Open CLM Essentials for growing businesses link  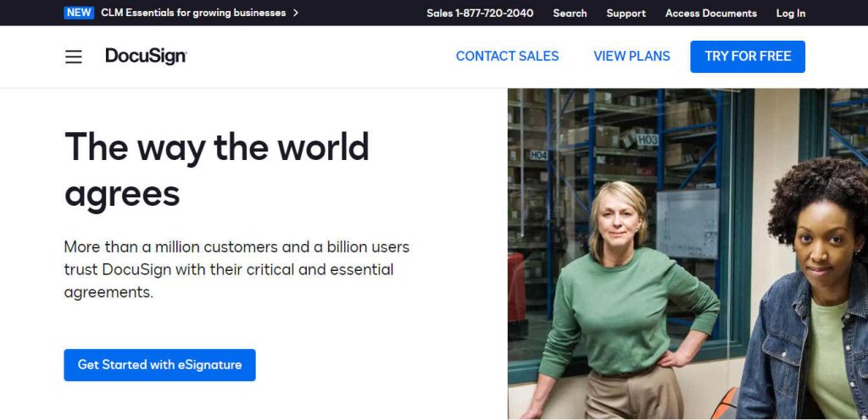(x=193, y=13)
